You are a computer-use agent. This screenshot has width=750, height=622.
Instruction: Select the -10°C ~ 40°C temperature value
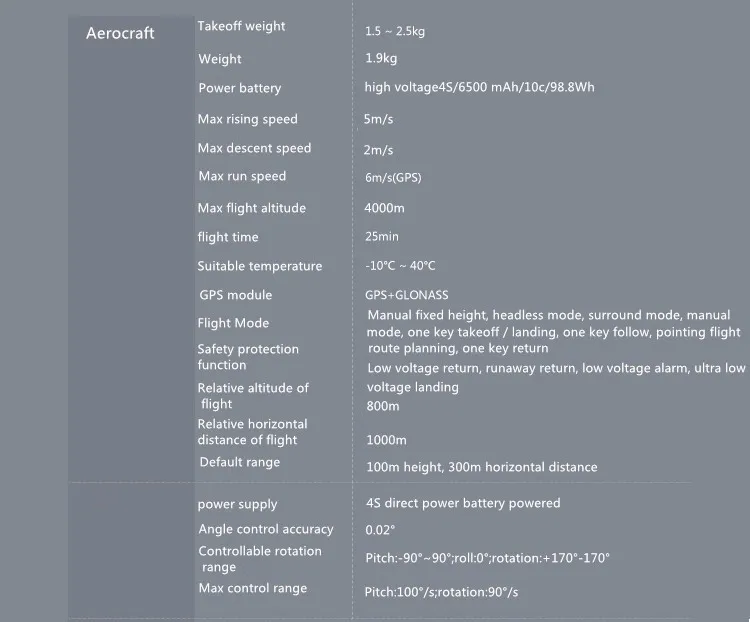[400, 266]
